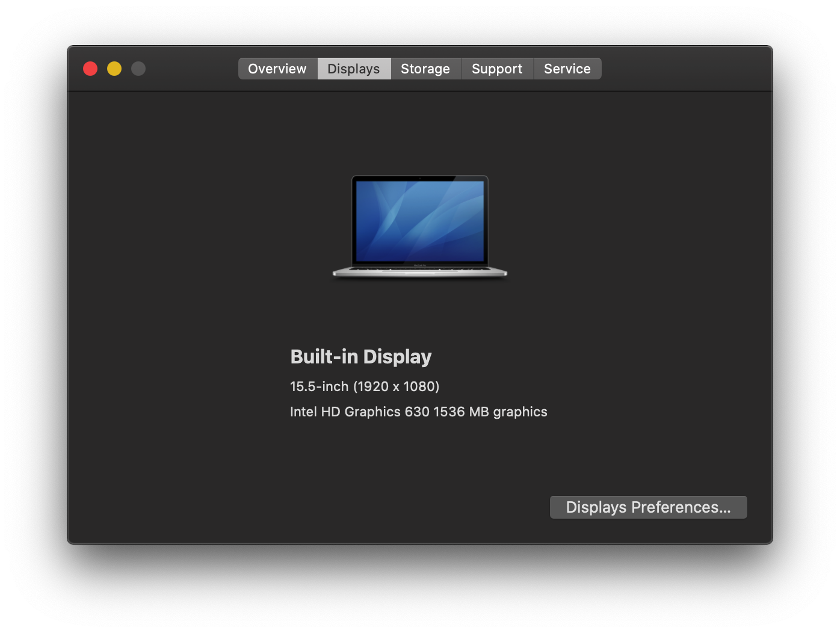Click the MacBook laptop display image
Image resolution: width=840 pixels, height=633 pixels.
[x=420, y=227]
